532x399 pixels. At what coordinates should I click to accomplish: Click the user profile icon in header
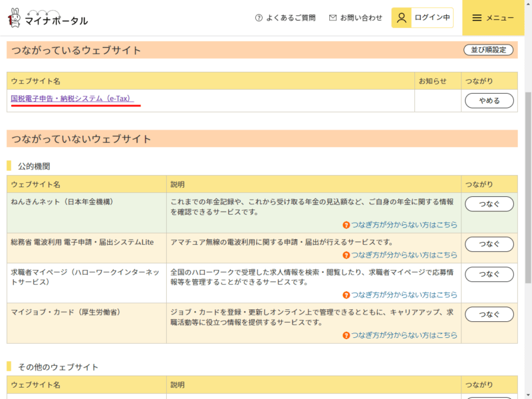(x=402, y=18)
